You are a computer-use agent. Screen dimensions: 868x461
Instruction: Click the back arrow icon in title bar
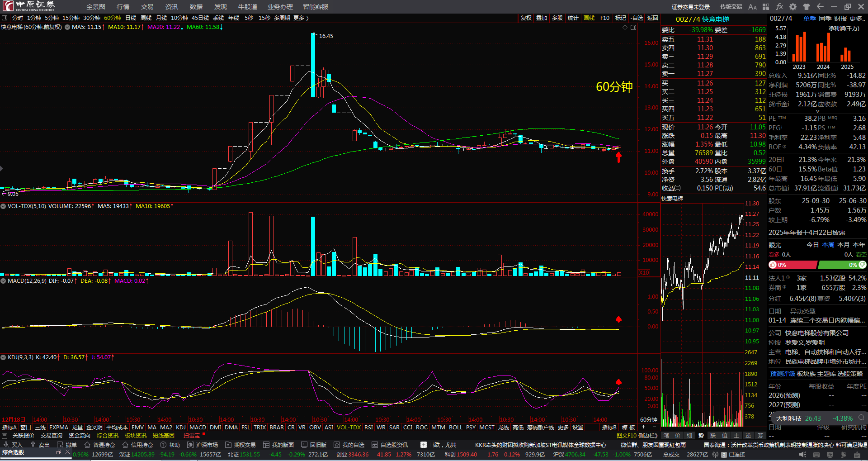[820, 7]
